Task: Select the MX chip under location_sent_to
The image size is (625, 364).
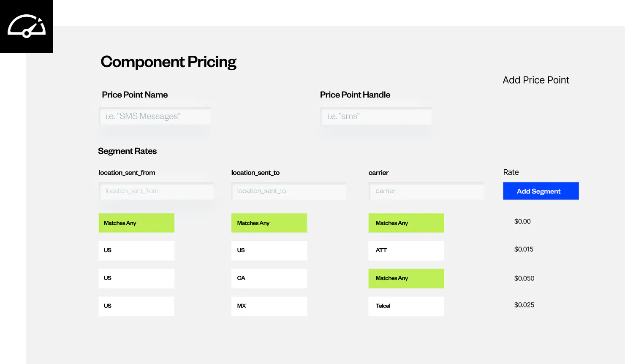Action: pos(269,306)
